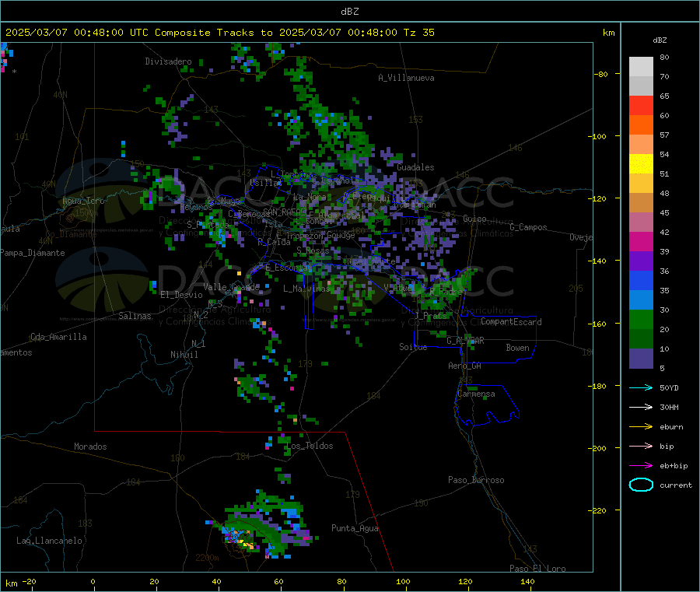This screenshot has height=592, width=700.
Task: Click the Cda_Amarilla map label
Action: (x=58, y=337)
